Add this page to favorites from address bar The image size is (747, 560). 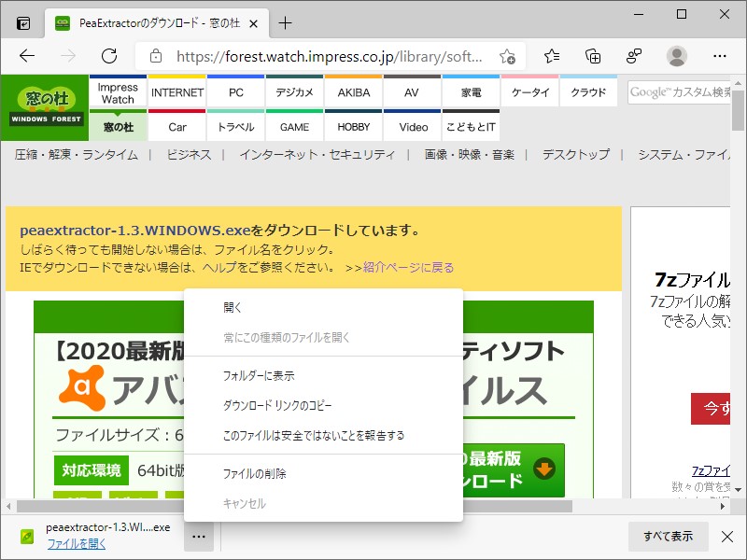(x=509, y=55)
